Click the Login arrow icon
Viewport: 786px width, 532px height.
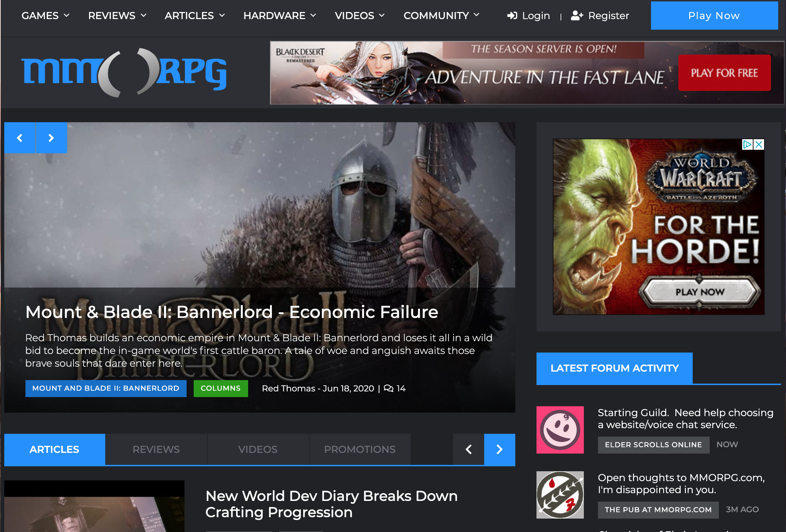[512, 16]
